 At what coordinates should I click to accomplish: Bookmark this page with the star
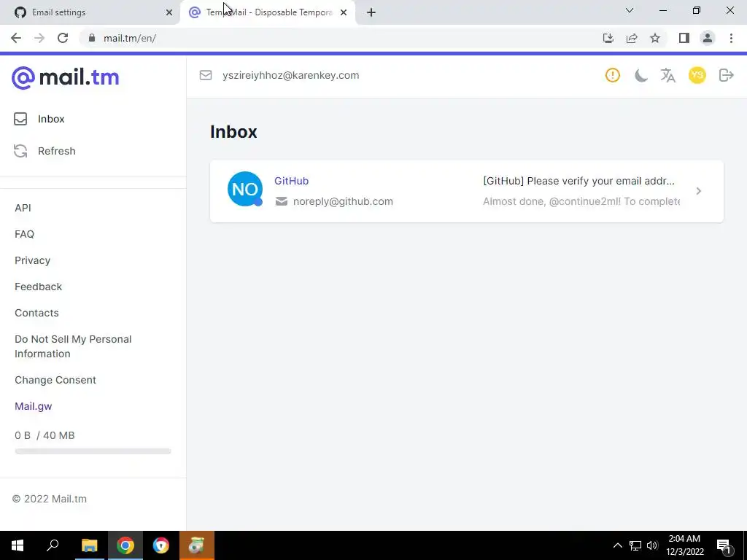pyautogui.click(x=655, y=38)
